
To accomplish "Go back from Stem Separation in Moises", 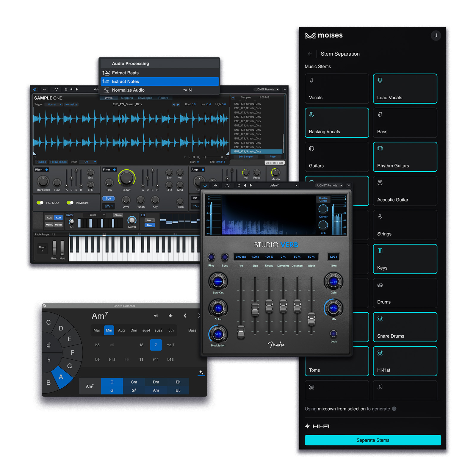I will (310, 54).
